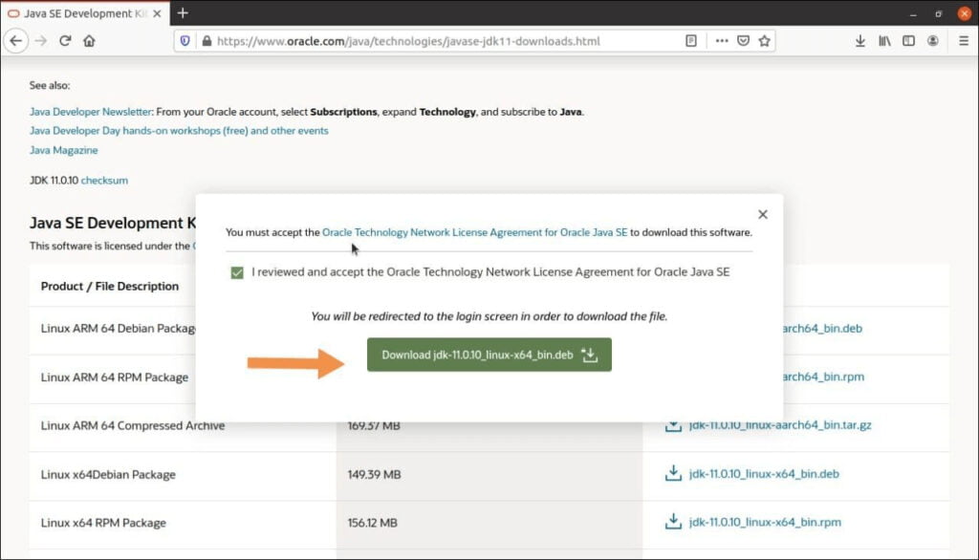Go back with the browser back arrow
This screenshot has height=560, width=979.
(15, 41)
